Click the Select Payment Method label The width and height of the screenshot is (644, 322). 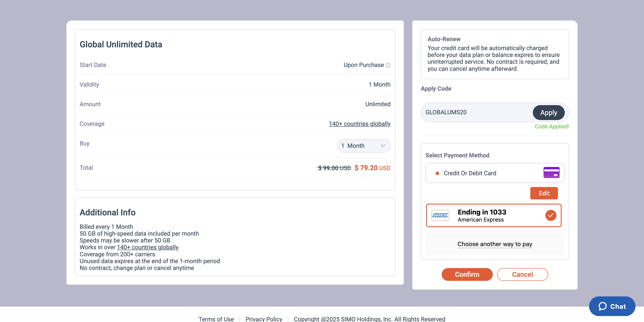(457, 155)
